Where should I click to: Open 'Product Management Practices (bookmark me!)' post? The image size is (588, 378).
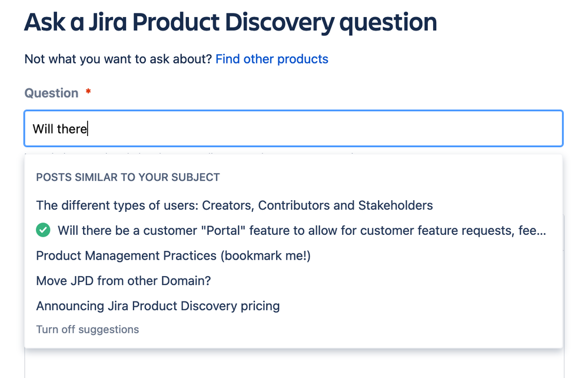click(x=173, y=256)
